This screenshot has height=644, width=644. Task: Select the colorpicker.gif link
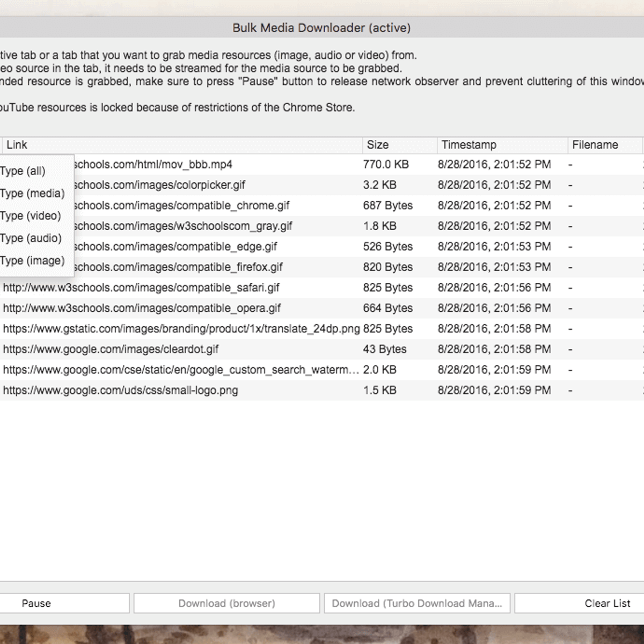(x=159, y=185)
